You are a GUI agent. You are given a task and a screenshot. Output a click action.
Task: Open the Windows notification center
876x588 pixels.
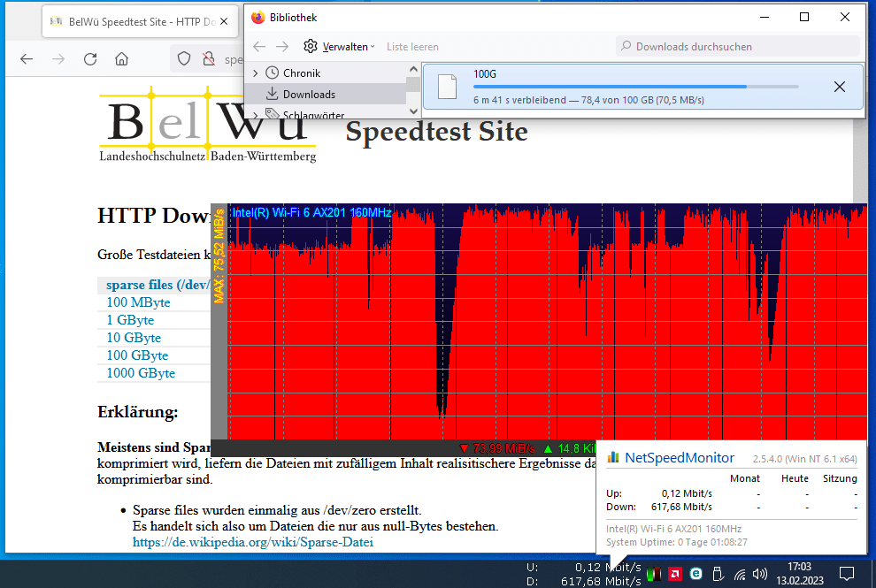pos(847,574)
